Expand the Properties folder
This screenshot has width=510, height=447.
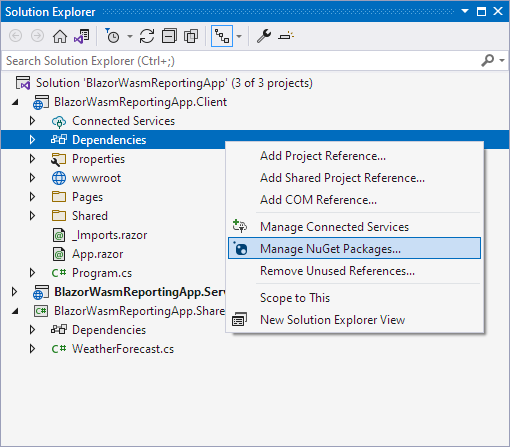coord(32,159)
